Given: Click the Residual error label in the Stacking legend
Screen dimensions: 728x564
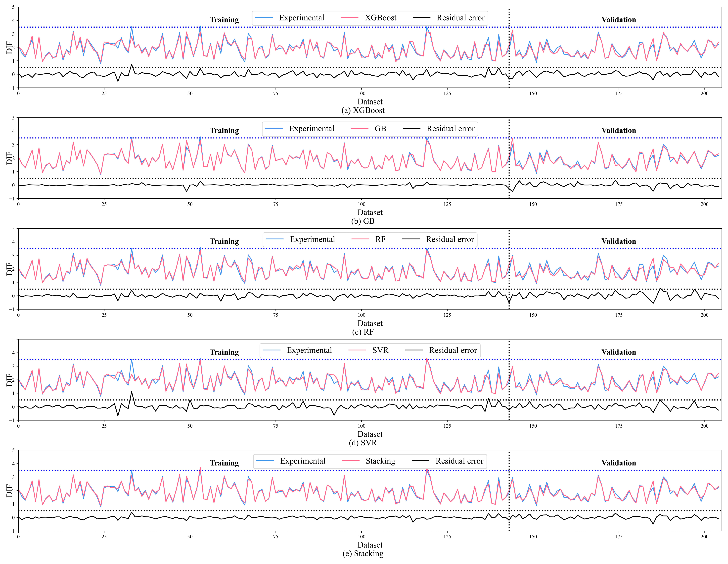Looking at the screenshot, I should coord(459,461).
